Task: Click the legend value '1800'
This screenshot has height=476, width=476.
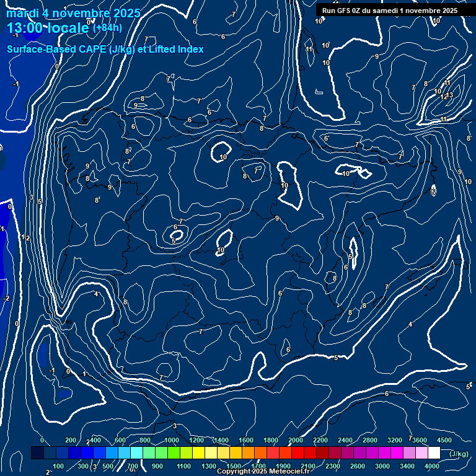Action: 271,440
